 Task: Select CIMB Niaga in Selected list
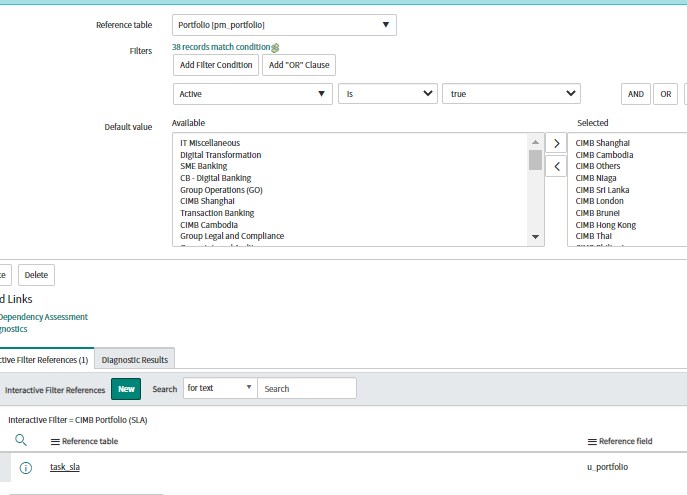coord(596,178)
